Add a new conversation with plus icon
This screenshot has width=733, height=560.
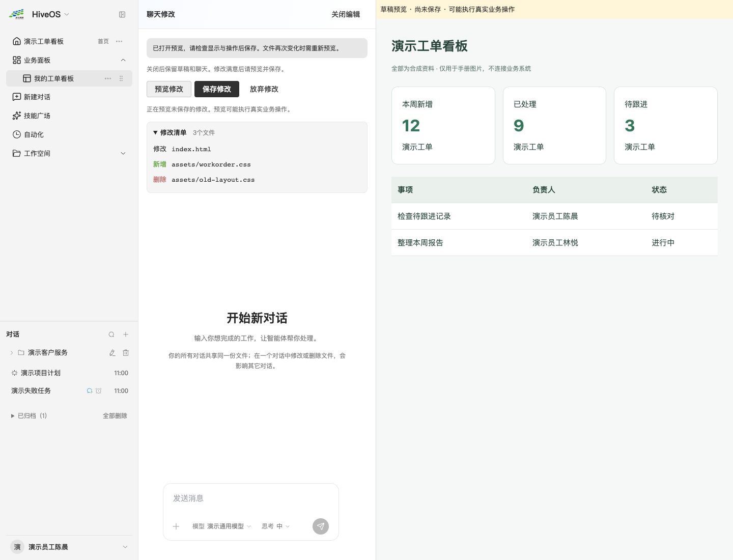tap(126, 334)
